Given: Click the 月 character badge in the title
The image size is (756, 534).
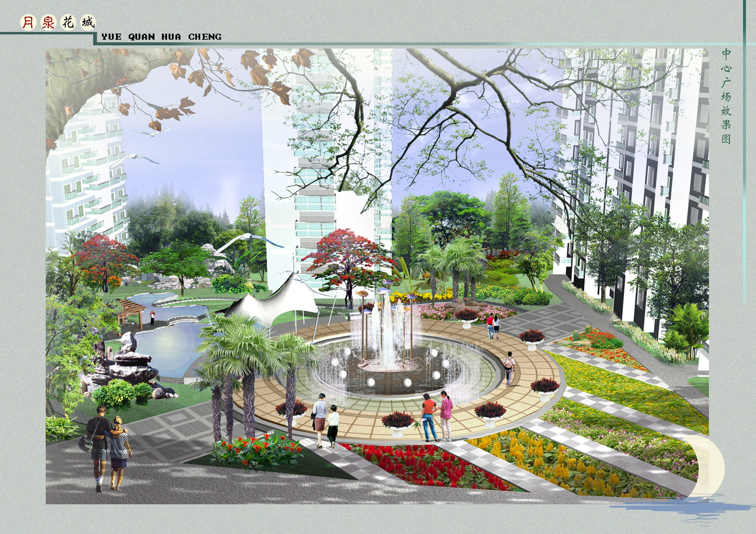Looking at the screenshot, I should point(28,22).
